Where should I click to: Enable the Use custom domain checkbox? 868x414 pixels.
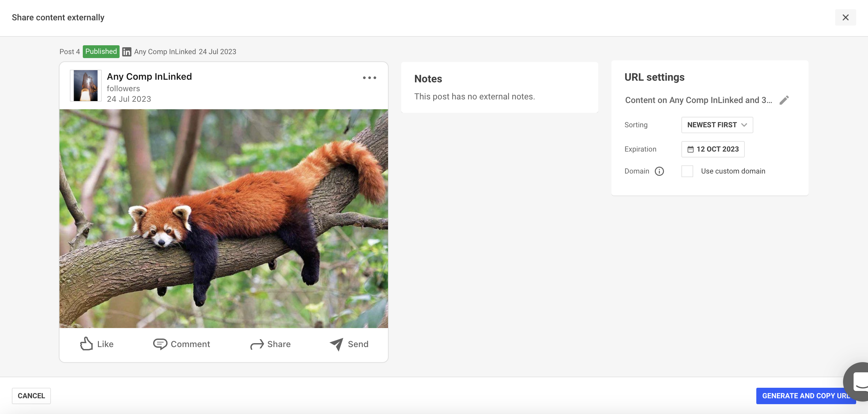tap(687, 171)
